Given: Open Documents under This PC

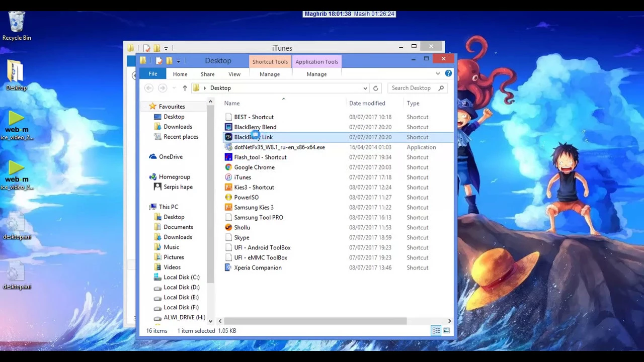Looking at the screenshot, I should (x=173, y=227).
